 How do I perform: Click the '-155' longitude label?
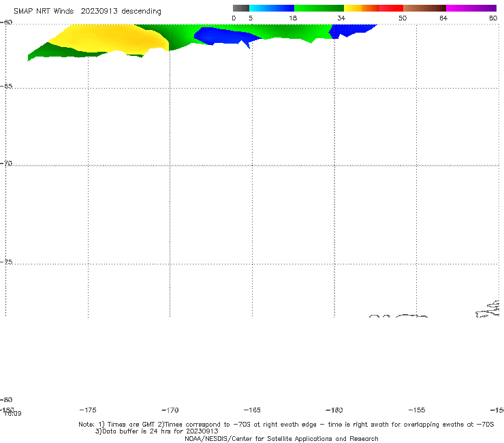pos(417,410)
